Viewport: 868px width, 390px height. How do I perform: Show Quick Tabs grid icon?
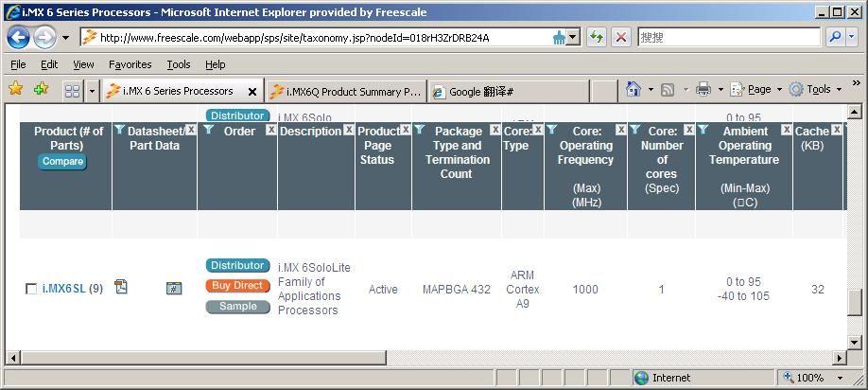[x=73, y=91]
